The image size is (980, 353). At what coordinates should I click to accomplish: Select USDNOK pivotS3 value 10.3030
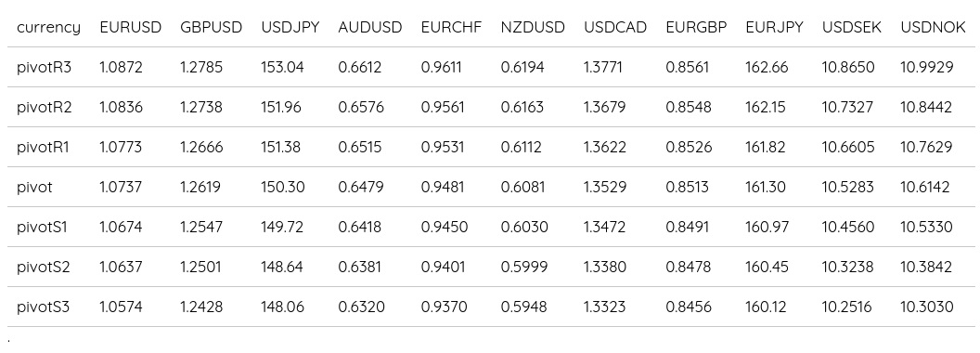(927, 307)
